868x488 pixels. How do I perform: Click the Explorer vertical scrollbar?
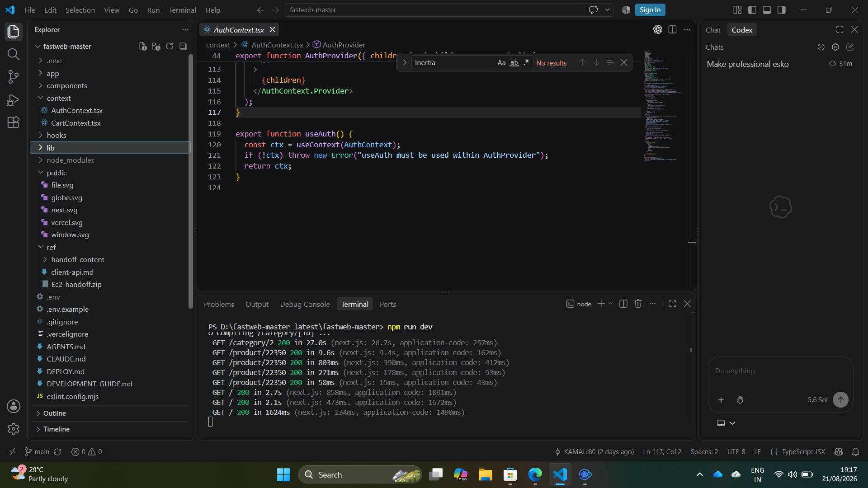coord(191,181)
